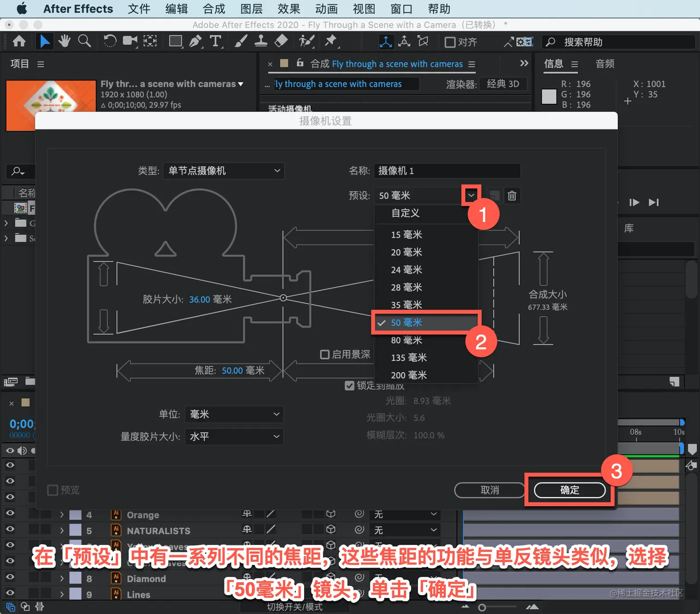Click 取消 to cancel the dialog
Image resolution: width=700 pixels, height=614 pixels.
(490, 490)
